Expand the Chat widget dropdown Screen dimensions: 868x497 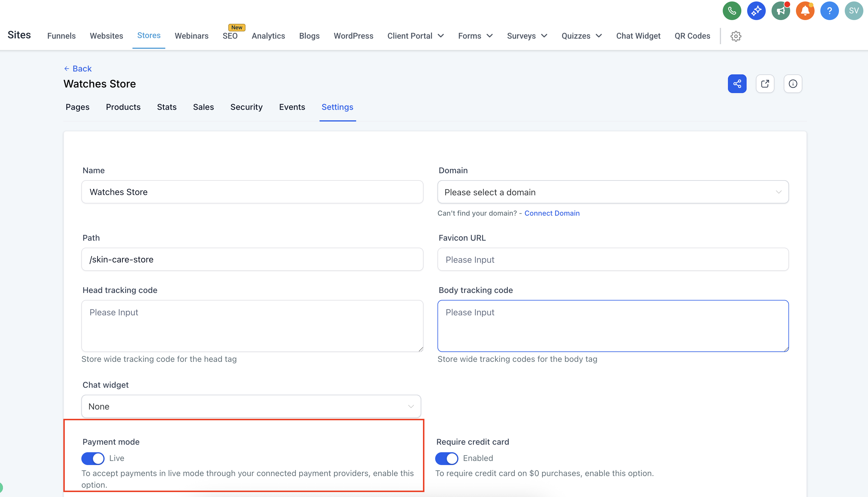click(251, 406)
